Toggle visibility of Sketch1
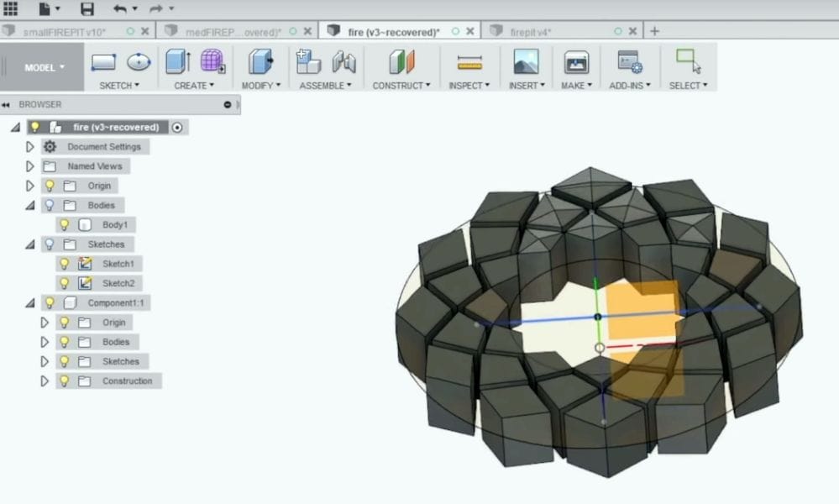 [x=64, y=264]
